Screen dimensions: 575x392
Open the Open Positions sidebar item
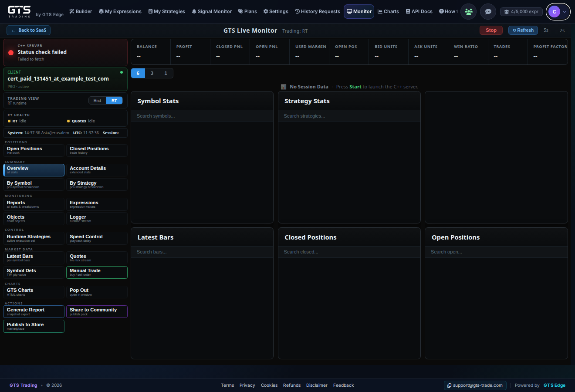coord(34,150)
